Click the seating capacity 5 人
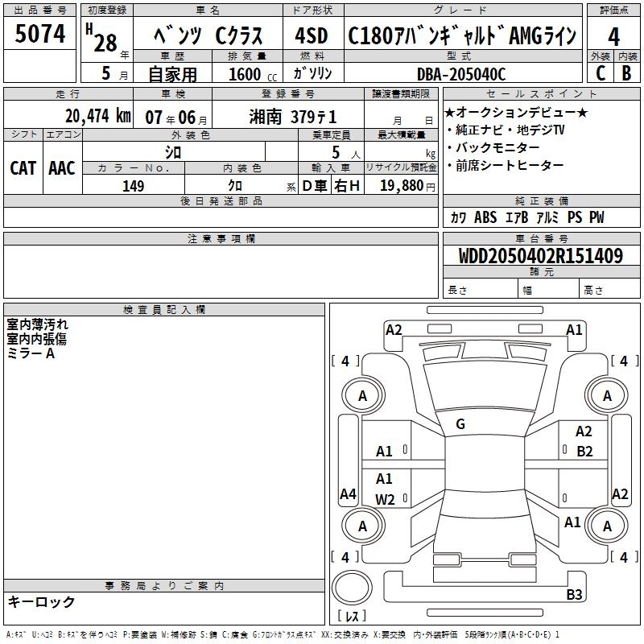 point(346,153)
